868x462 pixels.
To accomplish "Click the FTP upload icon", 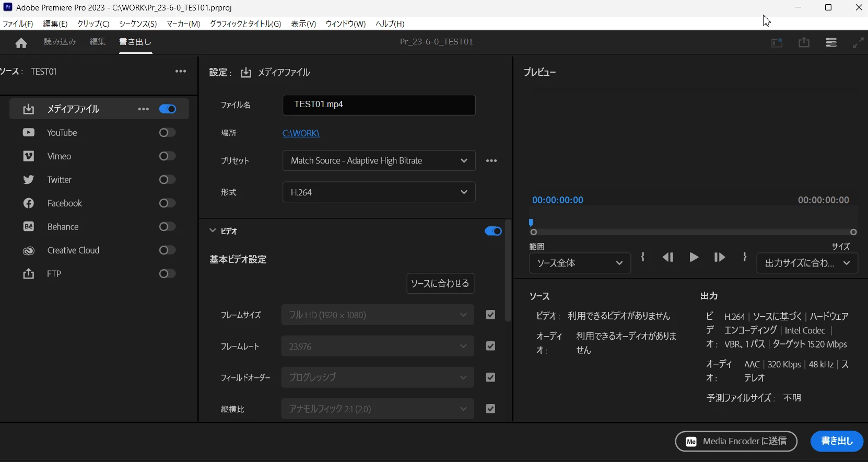I will (29, 274).
